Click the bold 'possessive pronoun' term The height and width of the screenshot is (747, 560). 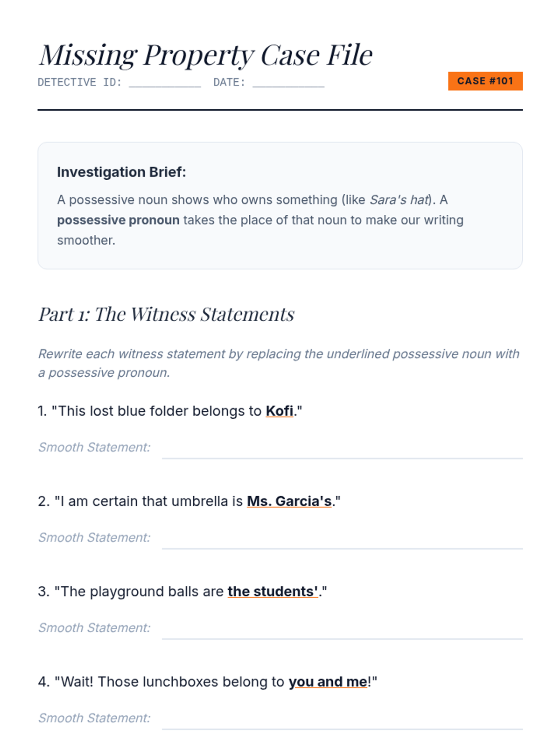tap(118, 220)
